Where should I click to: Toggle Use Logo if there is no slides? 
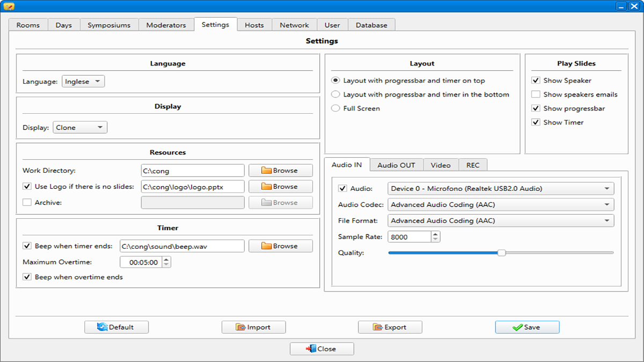pos(27,187)
